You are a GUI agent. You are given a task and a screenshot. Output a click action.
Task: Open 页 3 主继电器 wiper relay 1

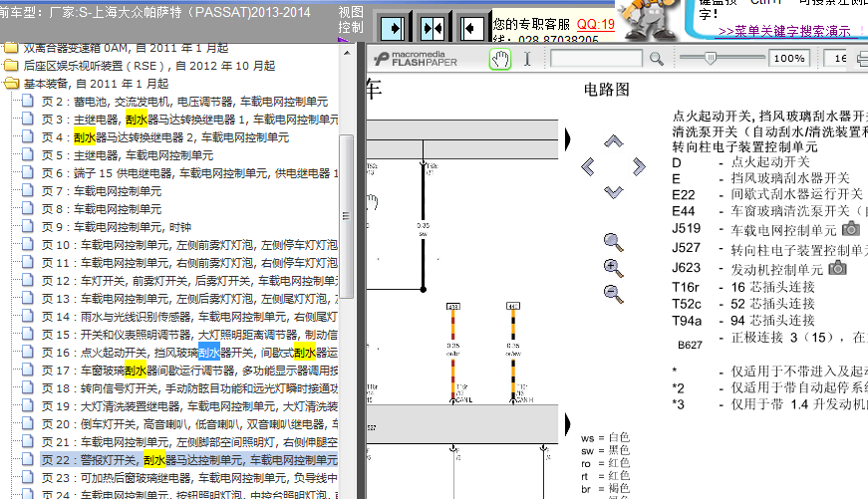[x=189, y=120]
